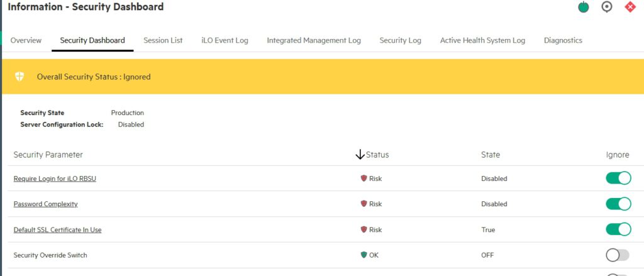Click the UID target indicator icon

click(x=607, y=7)
